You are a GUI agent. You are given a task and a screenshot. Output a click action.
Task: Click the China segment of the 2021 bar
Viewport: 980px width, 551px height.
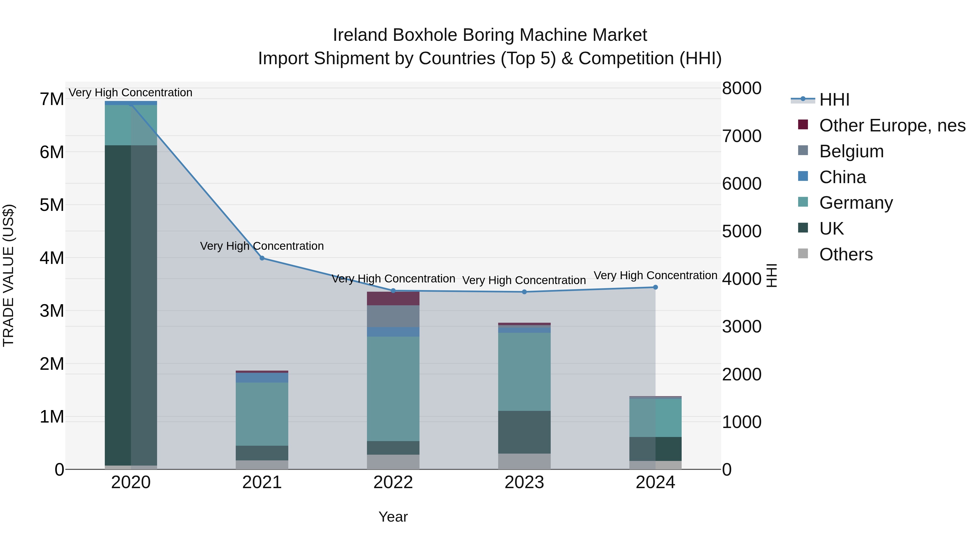(x=262, y=378)
